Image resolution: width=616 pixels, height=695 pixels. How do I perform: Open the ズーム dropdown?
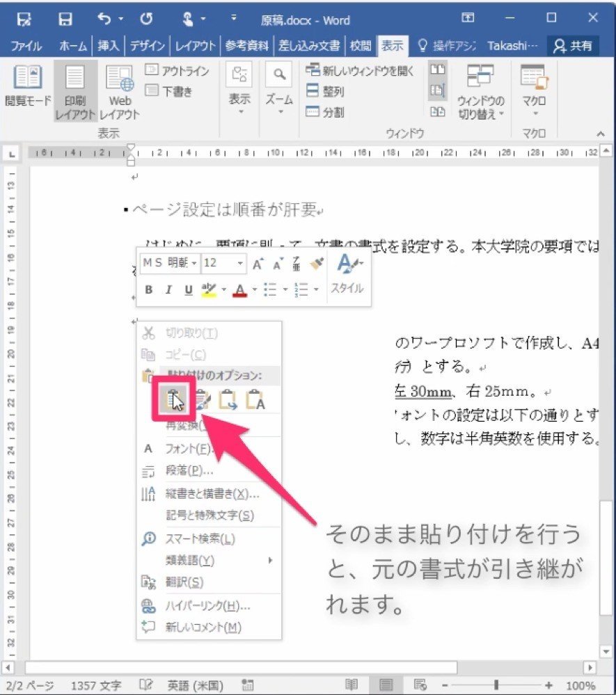(279, 88)
